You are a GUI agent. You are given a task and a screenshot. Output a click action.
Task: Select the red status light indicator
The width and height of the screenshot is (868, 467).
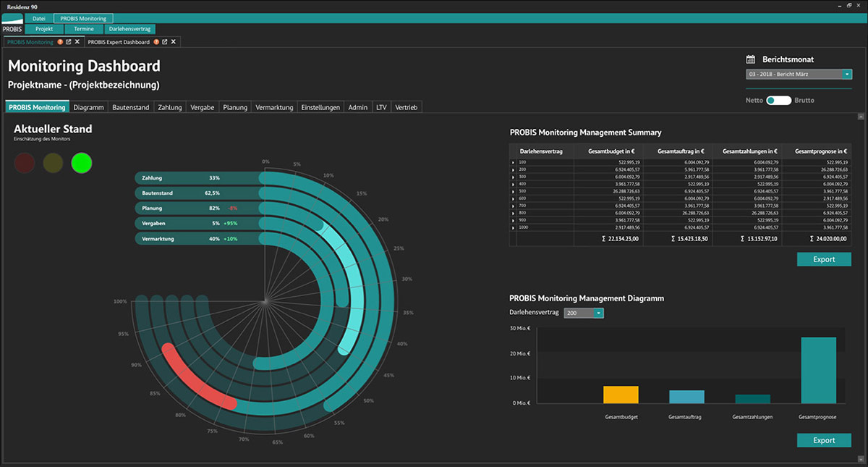25,163
